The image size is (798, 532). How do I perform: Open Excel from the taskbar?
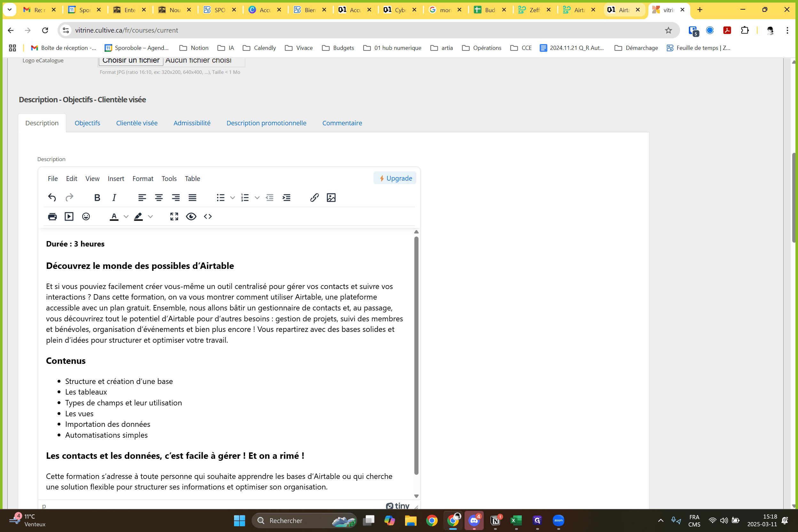coord(516,520)
